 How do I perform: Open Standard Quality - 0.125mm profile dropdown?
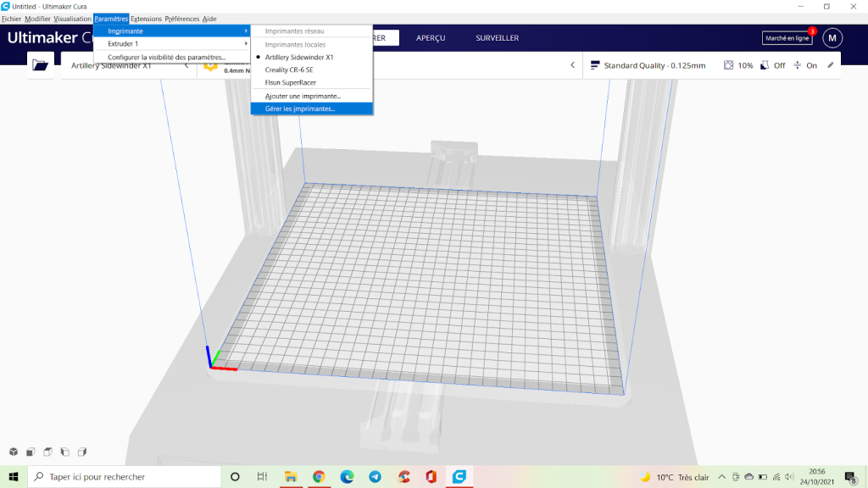coord(655,65)
